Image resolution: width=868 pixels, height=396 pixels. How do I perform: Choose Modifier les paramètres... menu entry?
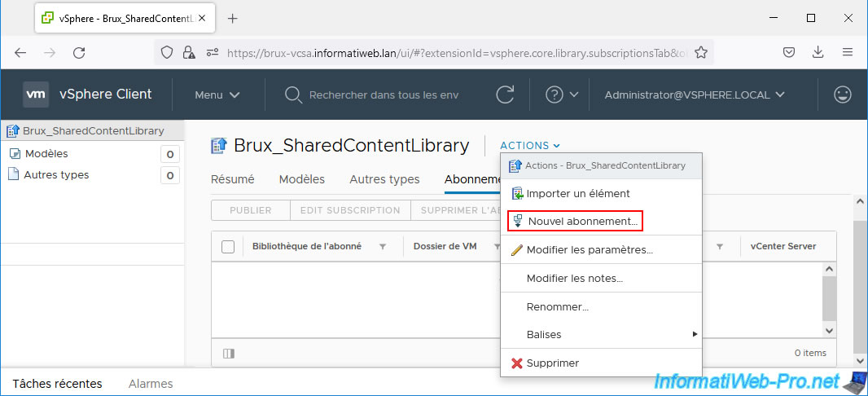[x=601, y=250]
